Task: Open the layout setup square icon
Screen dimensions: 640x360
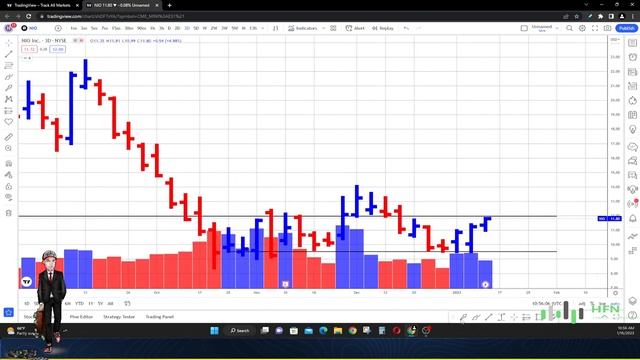Action: tap(524, 28)
